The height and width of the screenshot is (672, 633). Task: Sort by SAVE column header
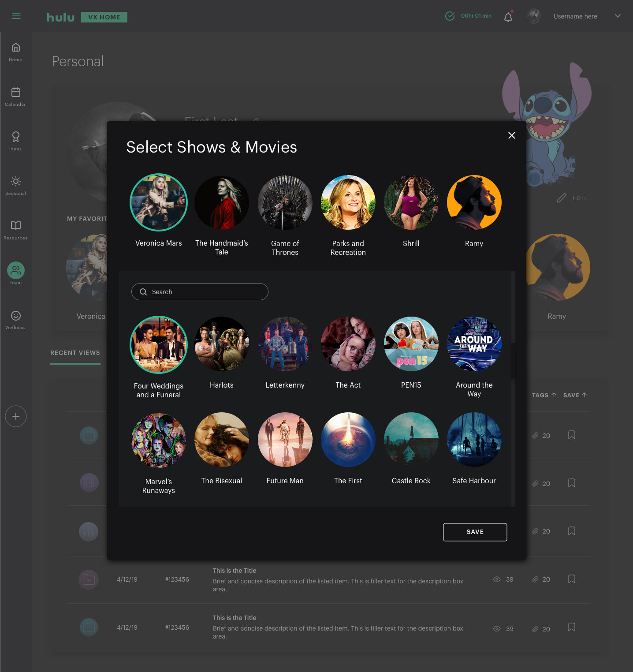coord(575,396)
